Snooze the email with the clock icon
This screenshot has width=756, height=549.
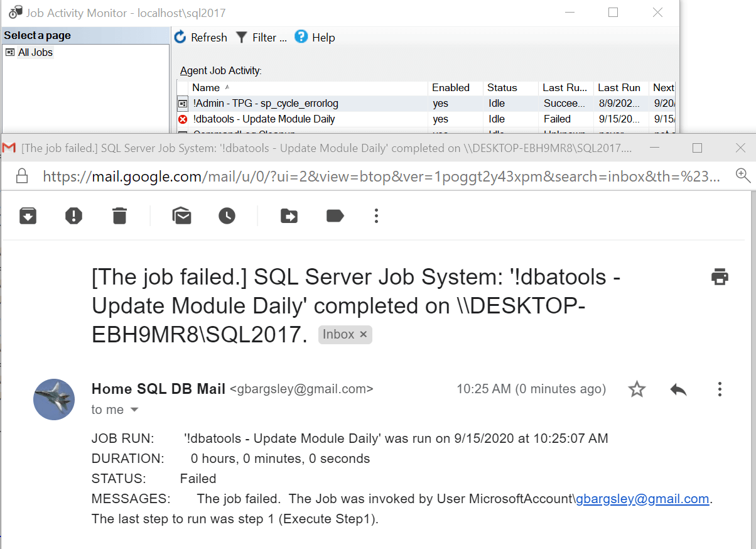coord(227,216)
